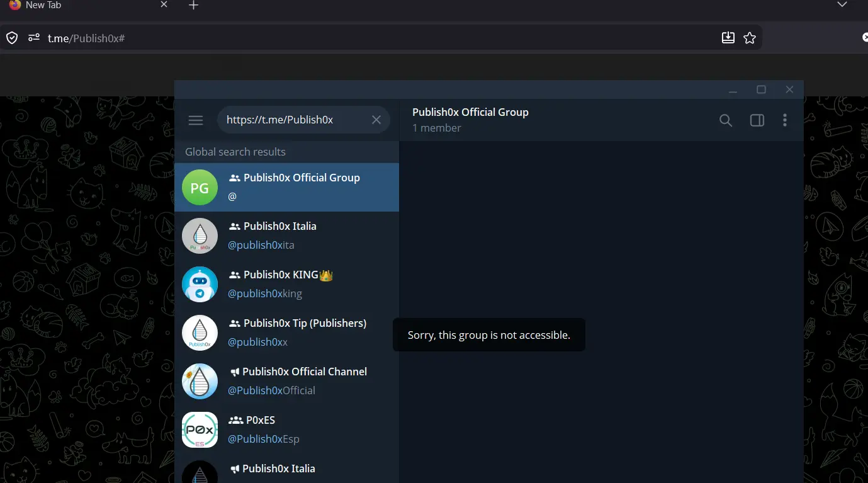Click the 1 member subtitle

point(437,128)
